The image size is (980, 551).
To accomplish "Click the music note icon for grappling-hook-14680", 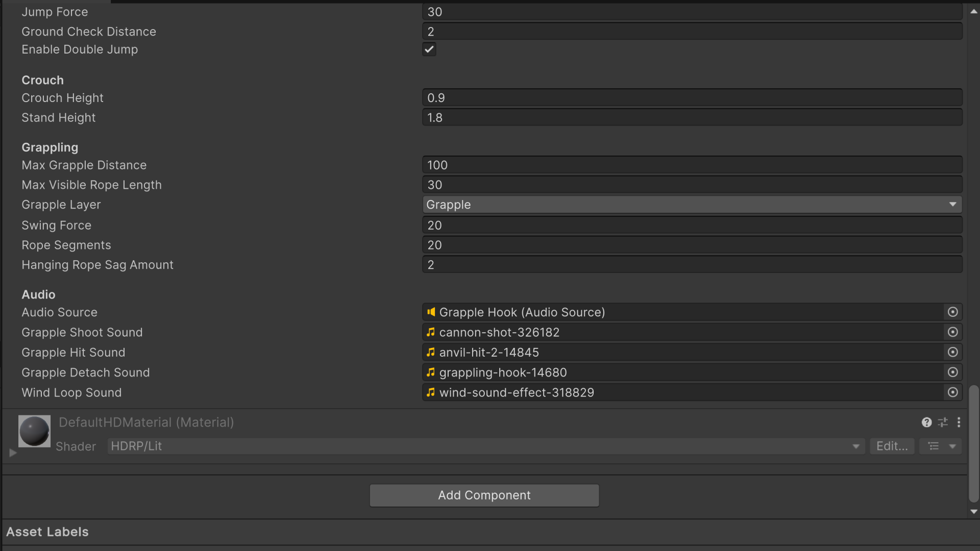I will (431, 372).
